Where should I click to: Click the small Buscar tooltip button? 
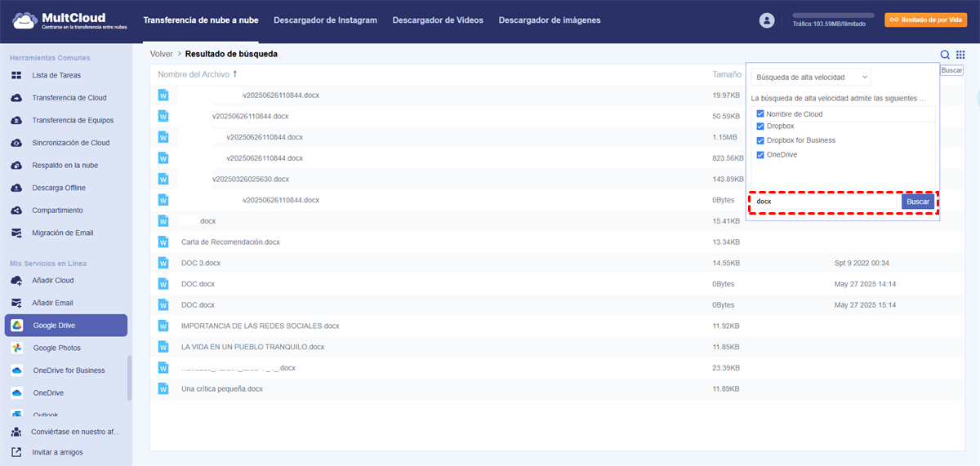click(952, 70)
